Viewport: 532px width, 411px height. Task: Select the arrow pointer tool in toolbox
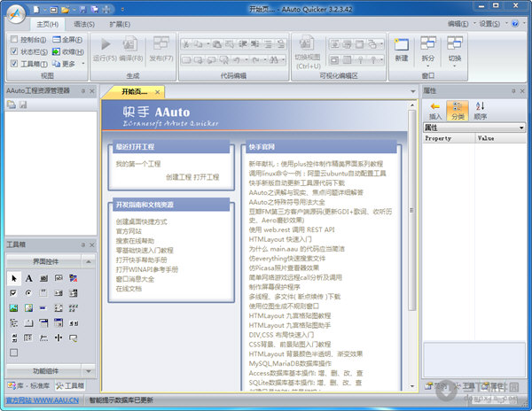pos(14,278)
